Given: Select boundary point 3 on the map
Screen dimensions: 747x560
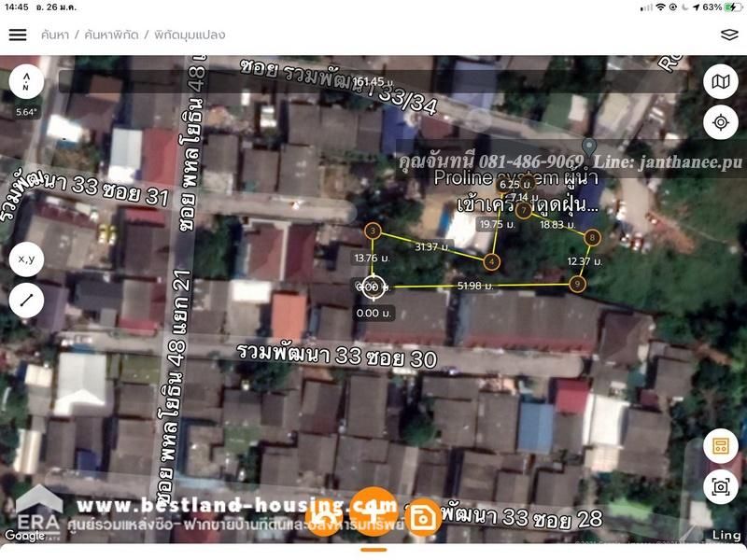Looking at the screenshot, I should point(373,231).
